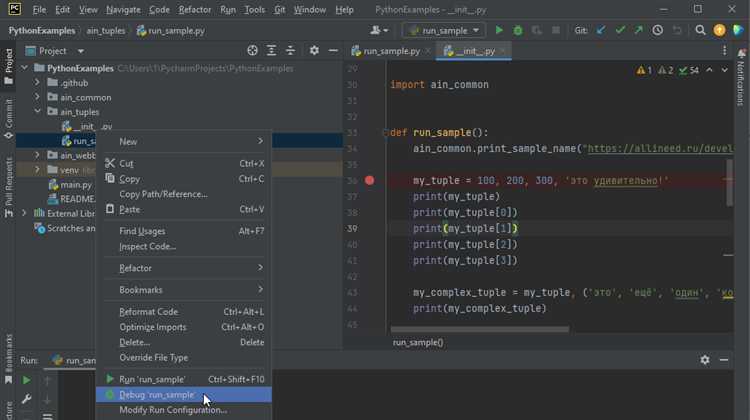This screenshot has height=420, width=750.
Task: Click the ain_tuples breadcrumb
Action: pyautogui.click(x=106, y=31)
